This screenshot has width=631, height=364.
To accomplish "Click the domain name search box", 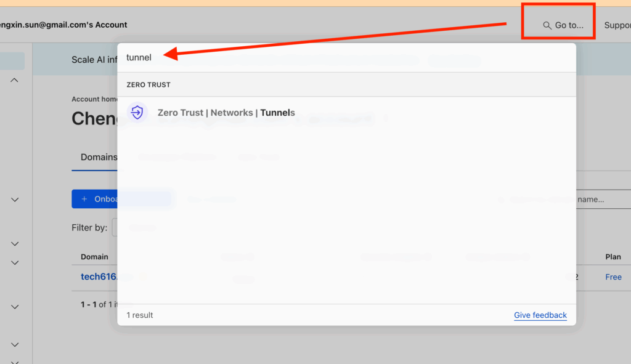I will pyautogui.click(x=604, y=199).
